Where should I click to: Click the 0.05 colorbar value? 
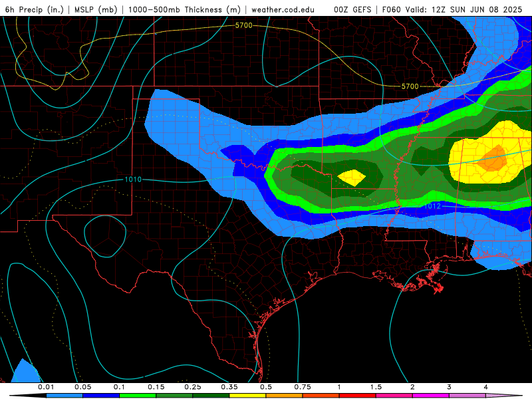click(82, 387)
